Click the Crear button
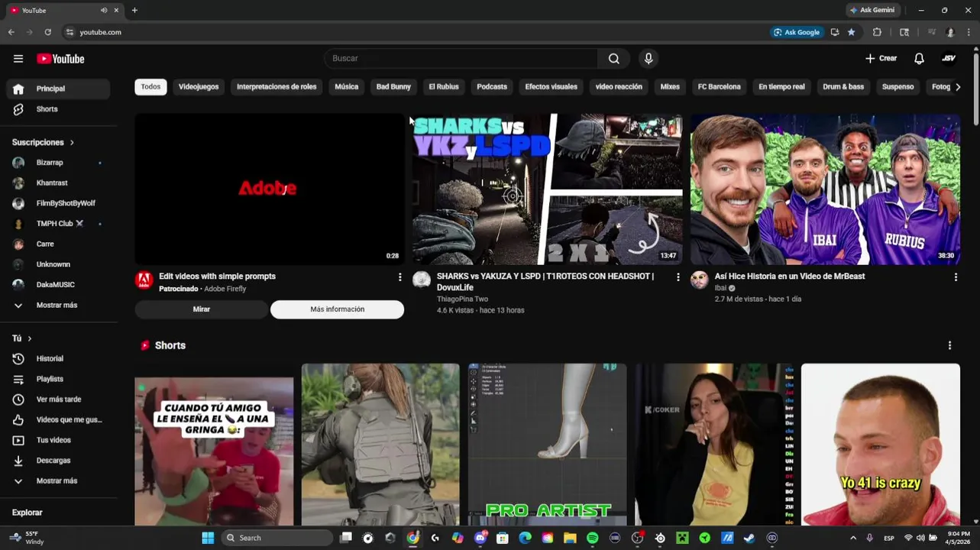The width and height of the screenshot is (980, 550). tap(881, 59)
